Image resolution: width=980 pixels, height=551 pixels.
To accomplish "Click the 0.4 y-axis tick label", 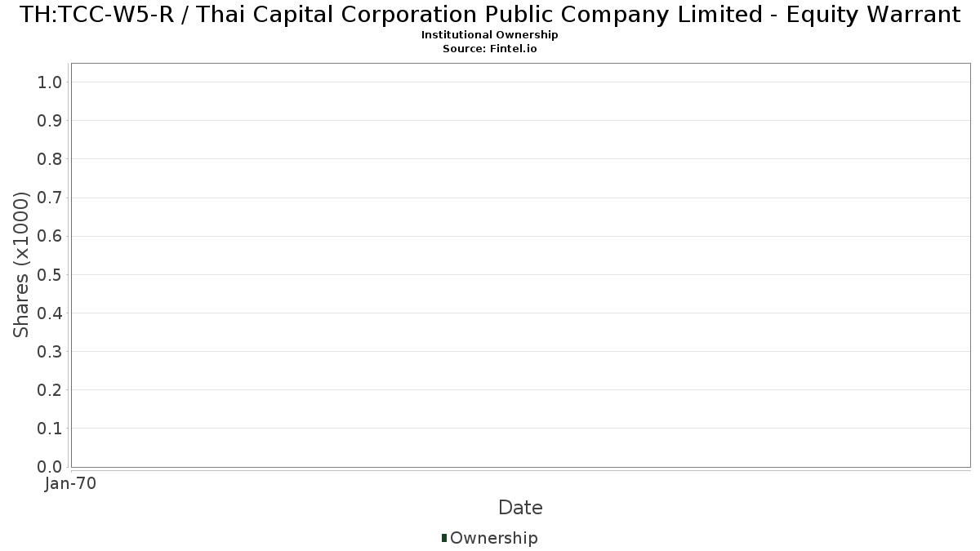I will [50, 313].
